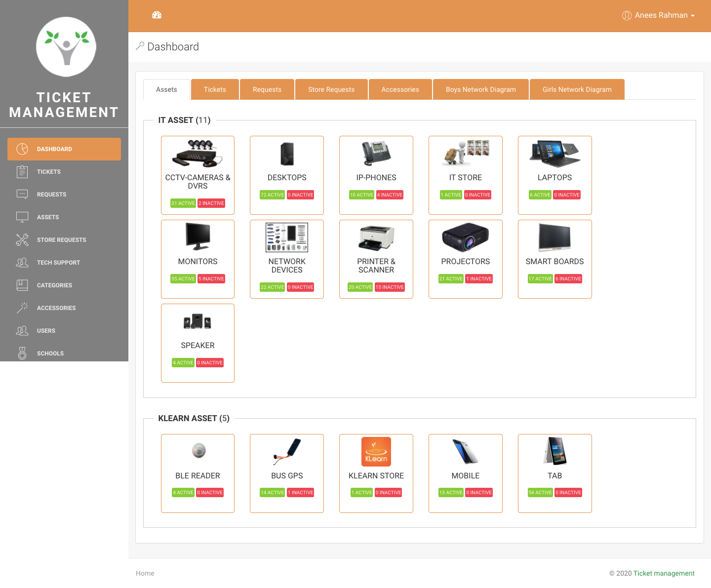Click the Home link in footer
This screenshot has height=588, width=711.
click(145, 573)
